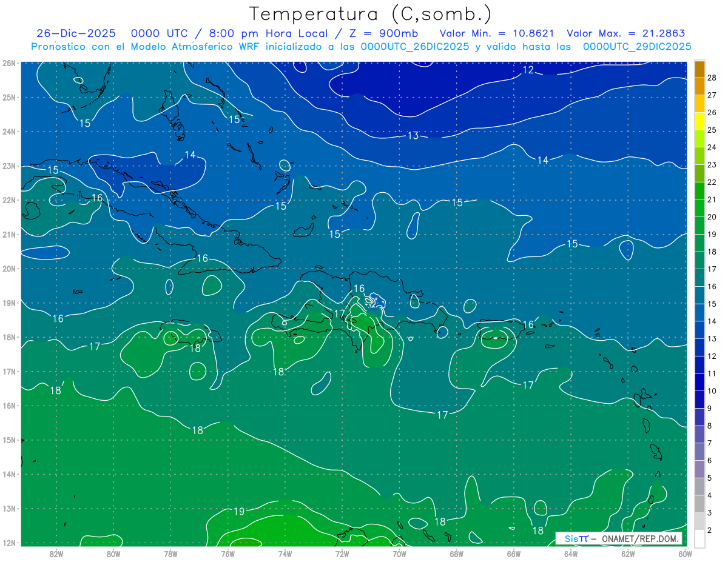Click legend value 25 on the color bar
The image size is (728, 562).
tap(712, 130)
